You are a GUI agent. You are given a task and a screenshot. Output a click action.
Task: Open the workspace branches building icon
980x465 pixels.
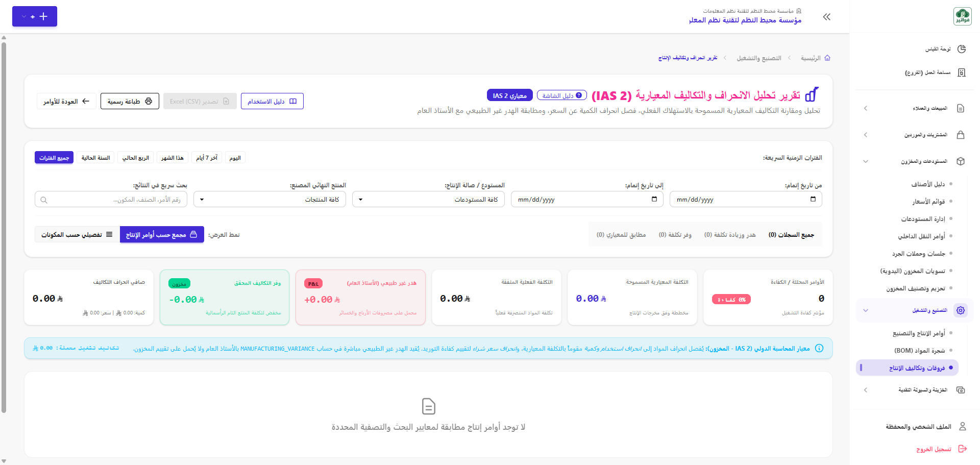[x=961, y=72]
